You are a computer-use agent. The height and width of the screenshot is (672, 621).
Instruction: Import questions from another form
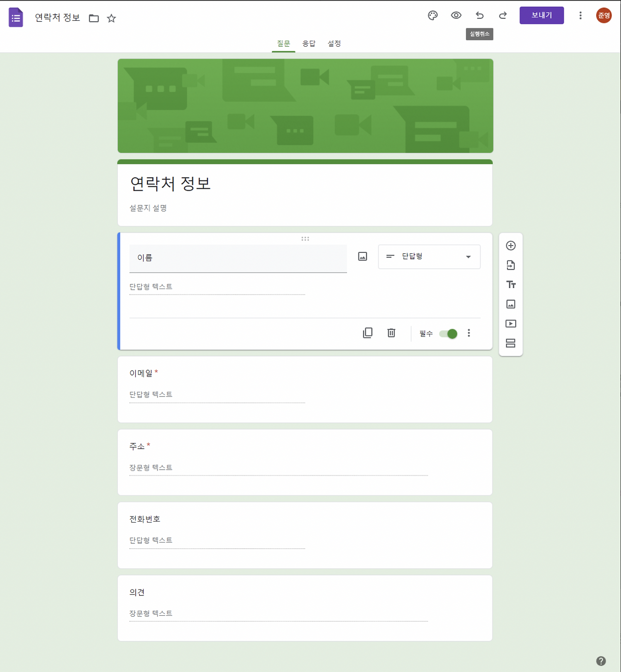[510, 265]
